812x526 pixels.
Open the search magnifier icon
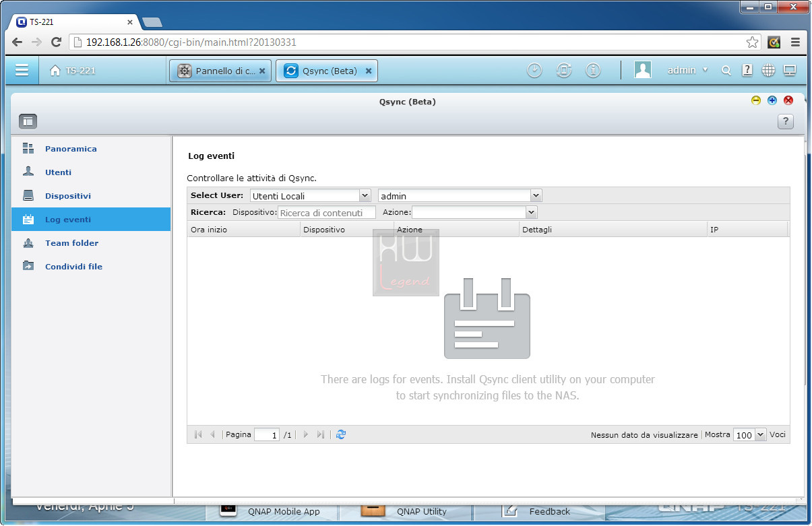click(726, 70)
